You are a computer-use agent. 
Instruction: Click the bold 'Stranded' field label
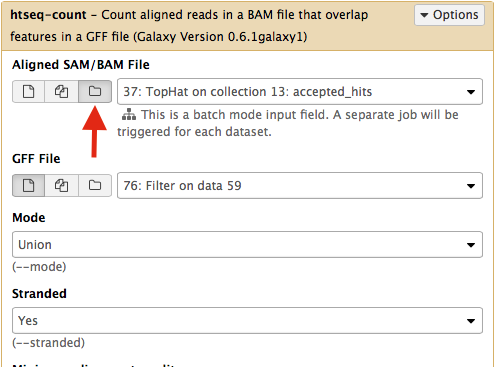[x=39, y=294]
